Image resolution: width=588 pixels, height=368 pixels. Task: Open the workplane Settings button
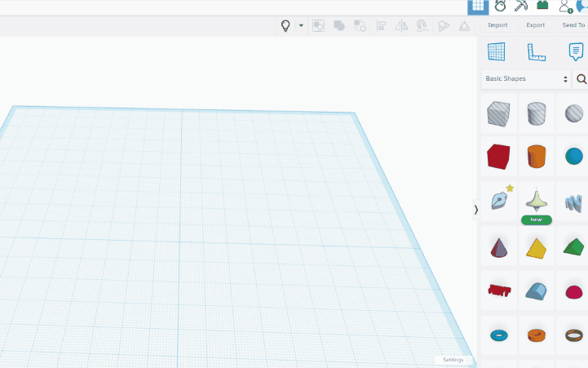pyautogui.click(x=453, y=360)
